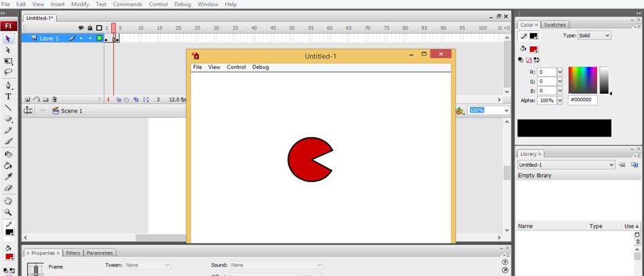The image size is (644, 276).
Task: Click the pin library icon
Action: [622, 165]
